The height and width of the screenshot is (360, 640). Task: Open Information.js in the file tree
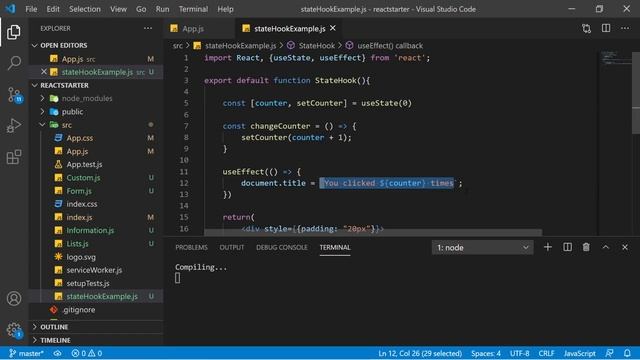coord(90,230)
